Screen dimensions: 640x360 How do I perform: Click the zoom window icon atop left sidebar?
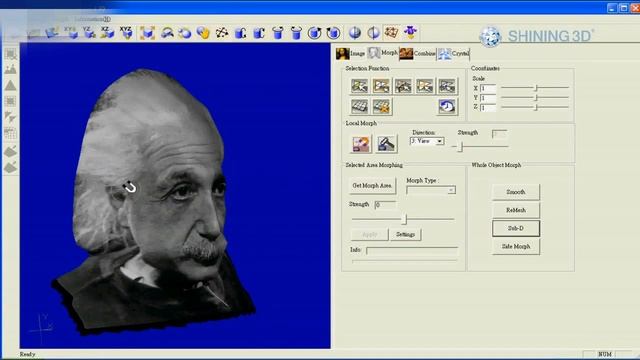[11, 54]
